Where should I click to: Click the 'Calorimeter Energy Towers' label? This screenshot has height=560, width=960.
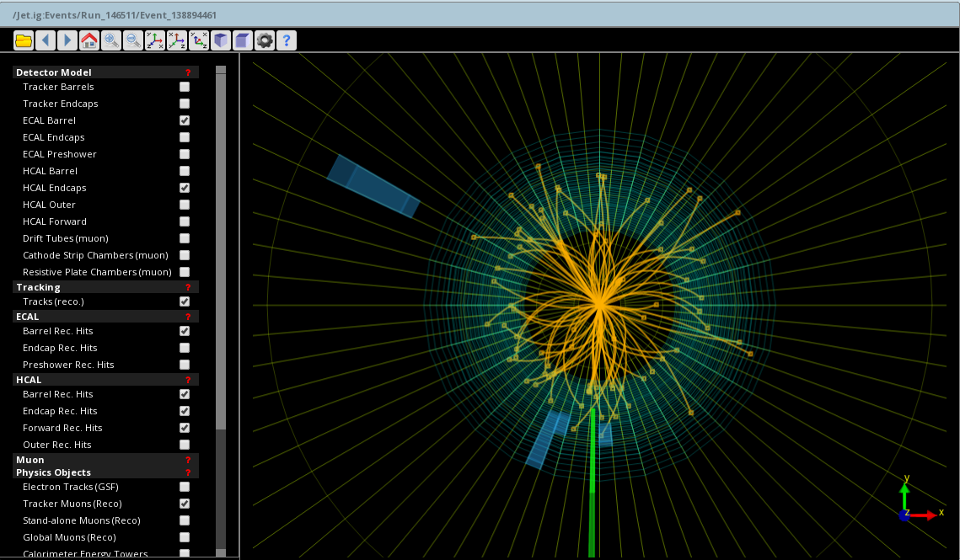tap(85, 553)
